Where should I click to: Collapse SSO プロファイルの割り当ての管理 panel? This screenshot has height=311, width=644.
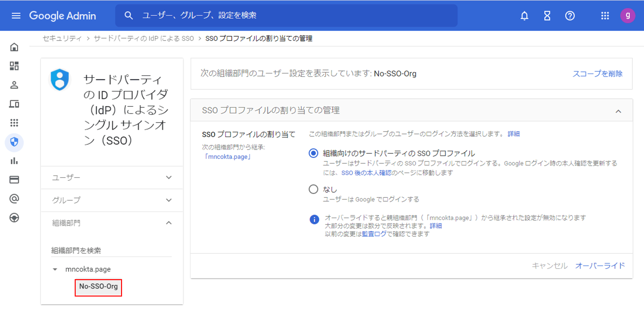[x=618, y=111]
